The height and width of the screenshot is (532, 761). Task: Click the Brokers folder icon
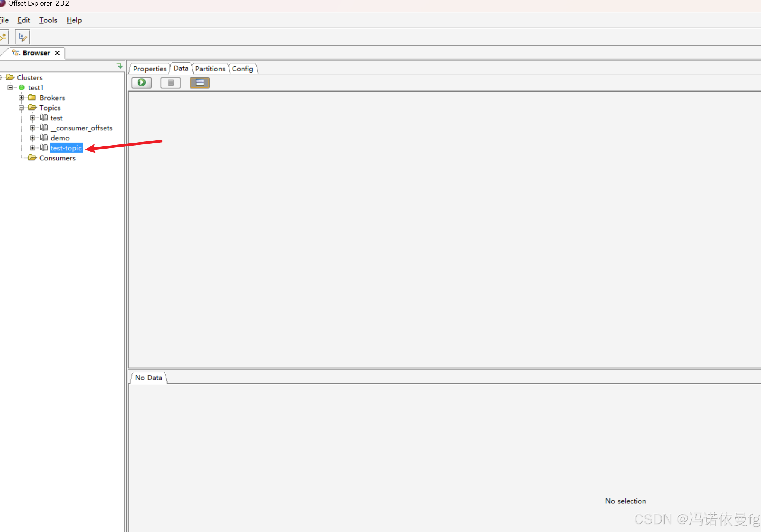pos(32,98)
